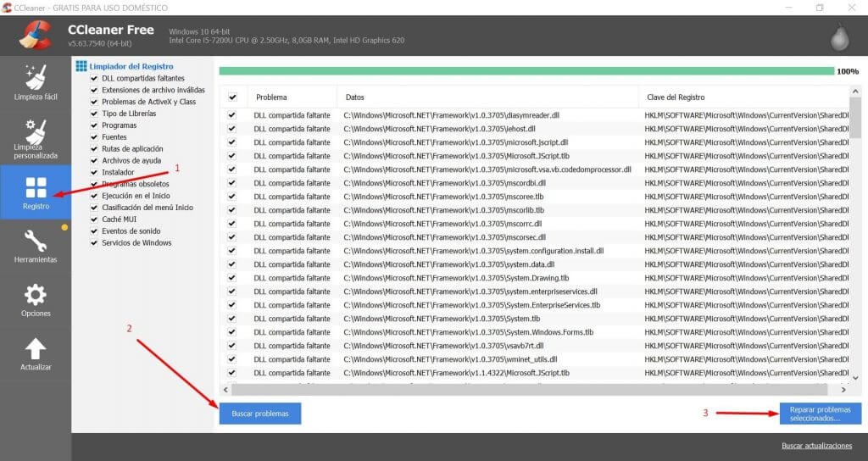Viewport: 868px width, 461px height.
Task: Uncheck Caché MUI option
Action: click(94, 219)
